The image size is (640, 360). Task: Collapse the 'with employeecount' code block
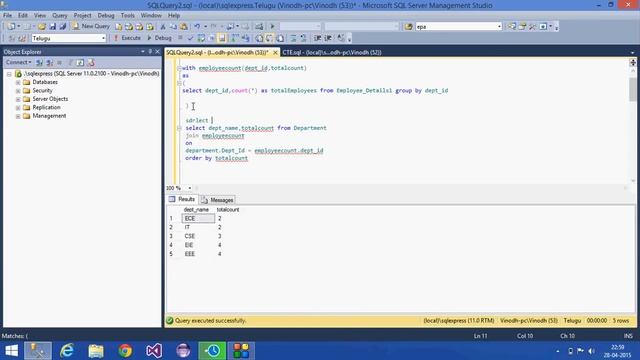(x=179, y=68)
